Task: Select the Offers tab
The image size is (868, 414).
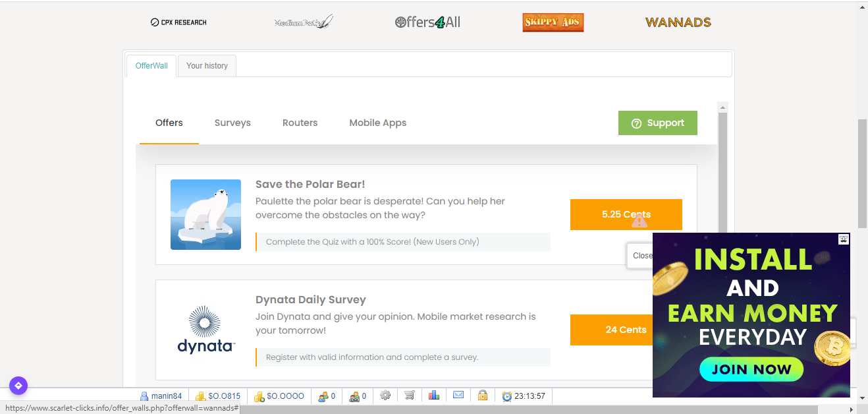Action: pyautogui.click(x=169, y=123)
